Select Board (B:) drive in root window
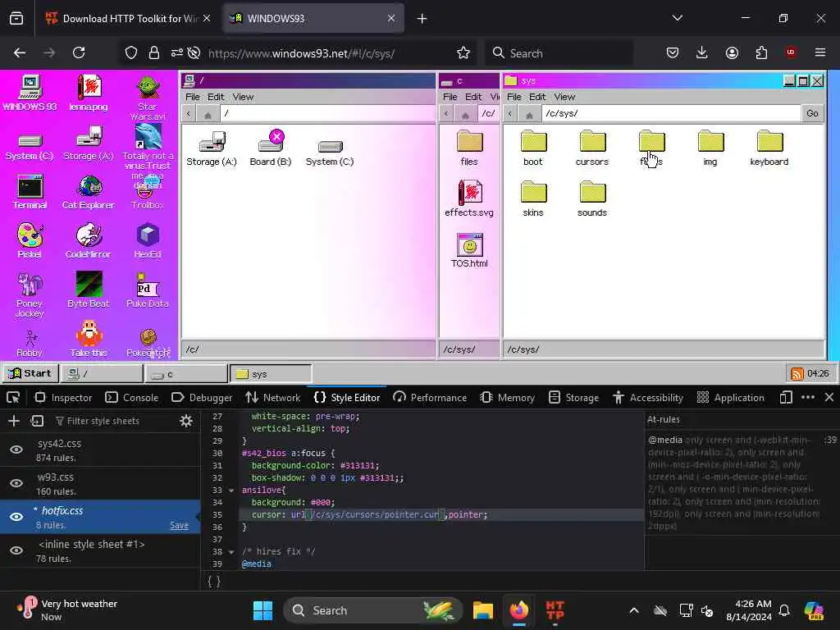Screen dimensions: 840x630 tap(271, 148)
